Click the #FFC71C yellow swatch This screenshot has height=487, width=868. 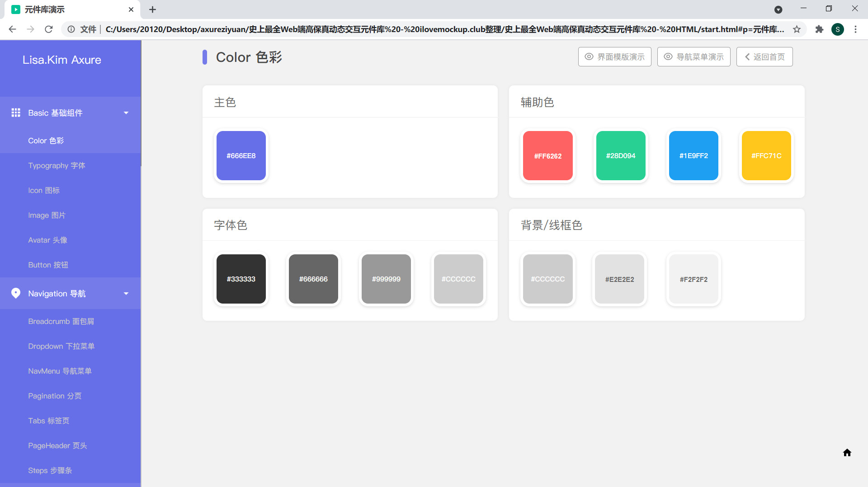click(766, 156)
